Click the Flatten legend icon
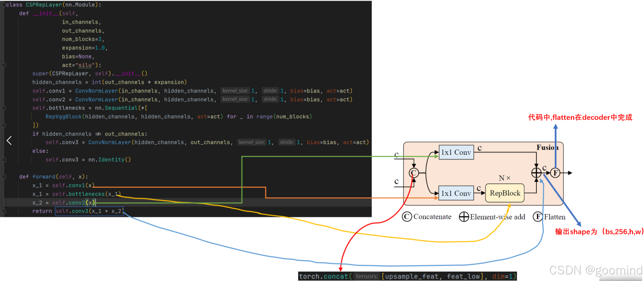The height and width of the screenshot is (281, 644). 538,217
